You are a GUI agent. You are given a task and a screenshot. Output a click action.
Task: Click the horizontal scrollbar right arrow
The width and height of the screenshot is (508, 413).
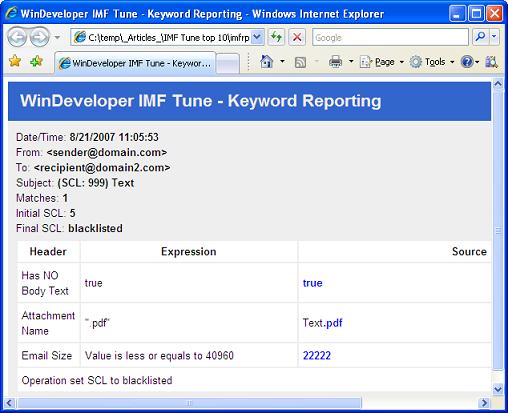[484, 403]
